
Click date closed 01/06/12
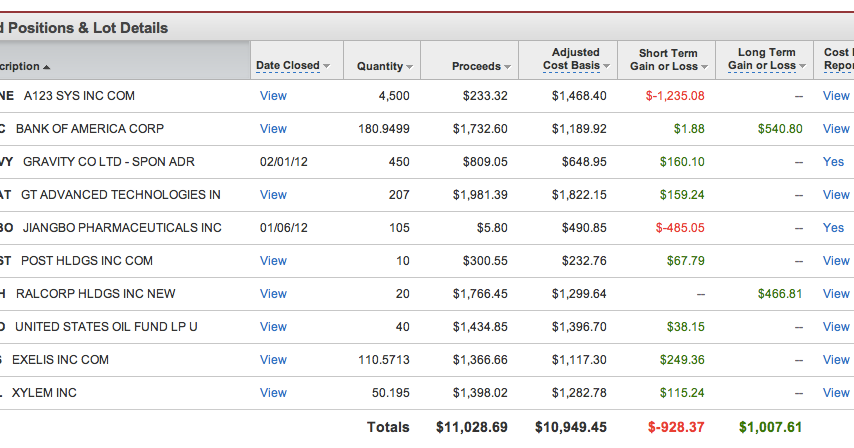(x=284, y=228)
